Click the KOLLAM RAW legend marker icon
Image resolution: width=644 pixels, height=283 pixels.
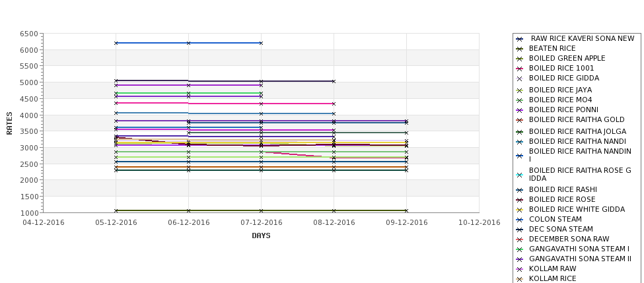520,269
